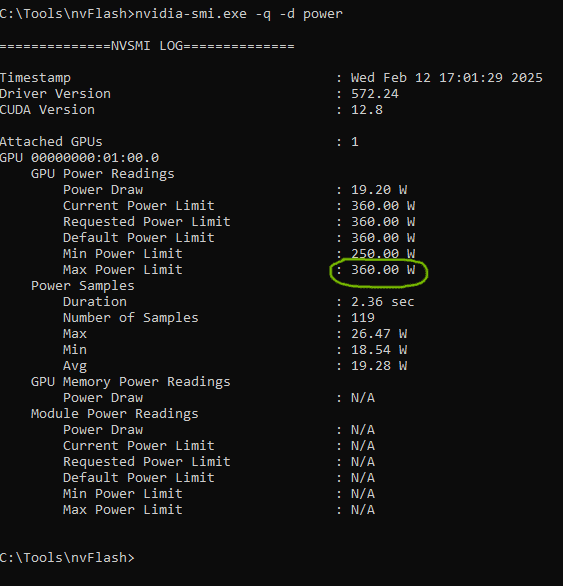Click 360.00 W value in GPU Default Power Limit row

click(x=383, y=238)
